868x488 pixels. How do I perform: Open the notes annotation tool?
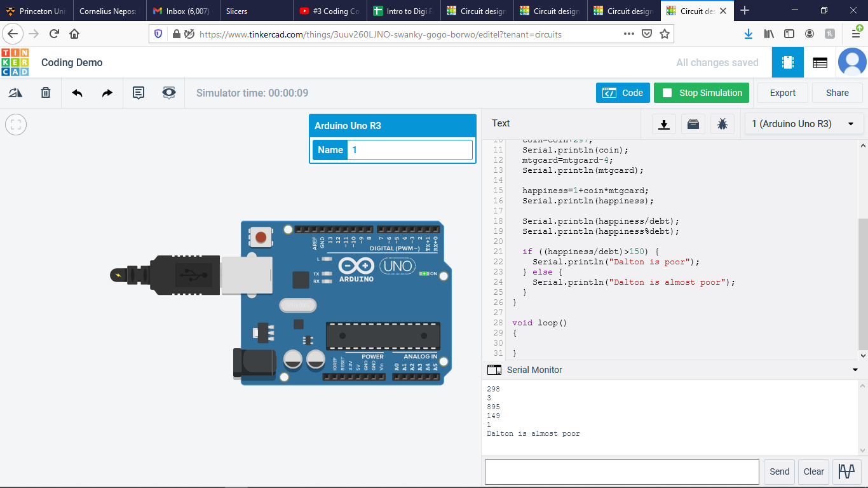138,93
